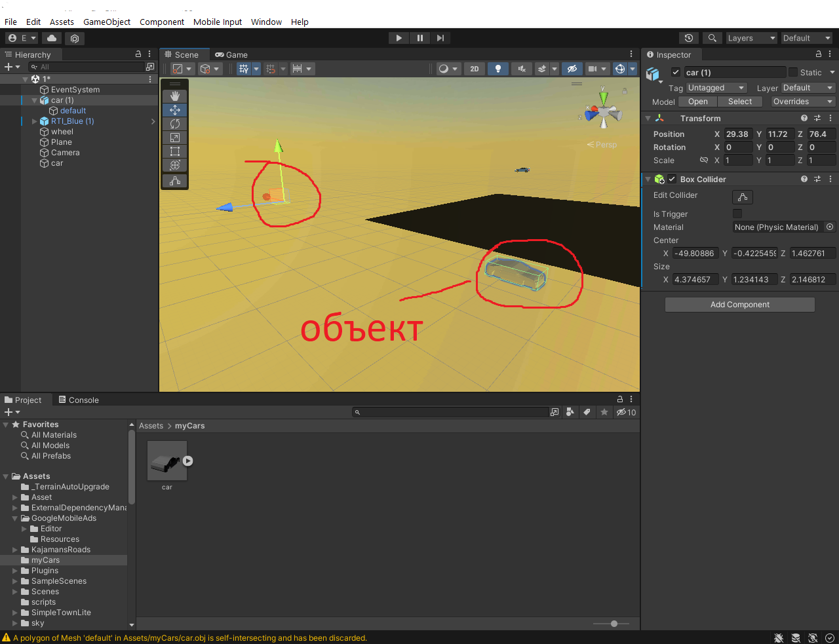
Task: Open the Mobile Input menu
Action: (218, 22)
